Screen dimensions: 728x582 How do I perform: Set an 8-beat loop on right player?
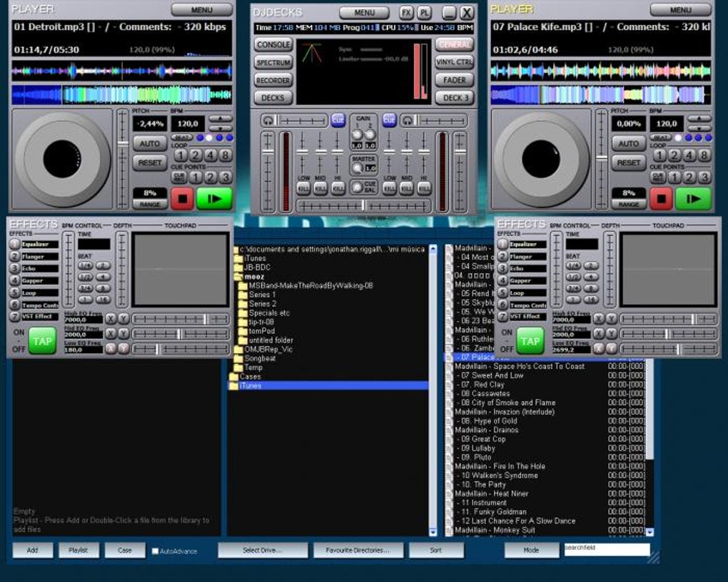coord(704,155)
